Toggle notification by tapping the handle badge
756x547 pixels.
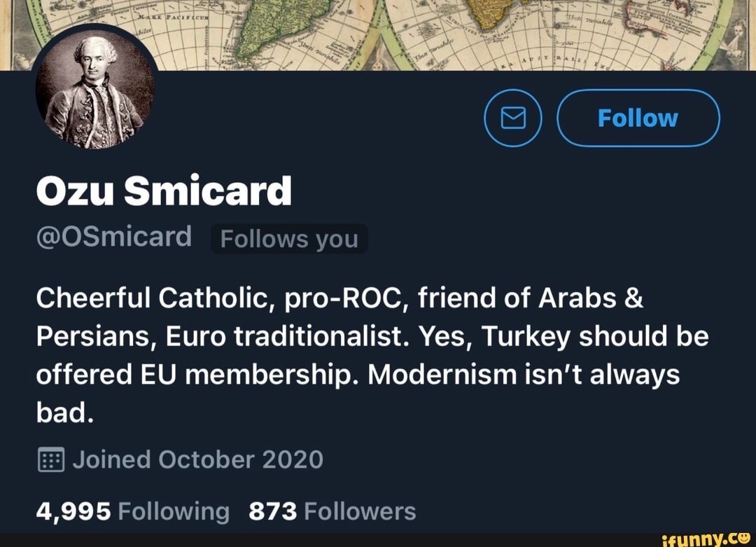[289, 238]
